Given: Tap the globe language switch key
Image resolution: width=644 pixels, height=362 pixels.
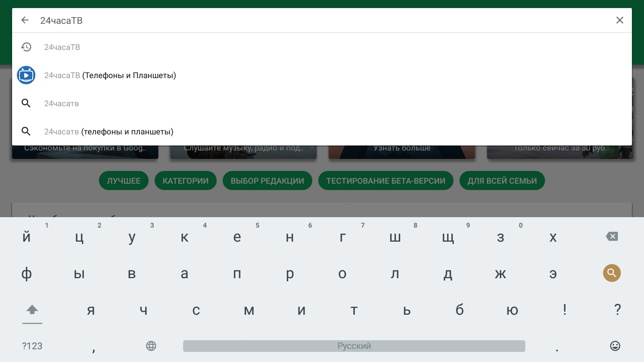Looking at the screenshot, I should [151, 346].
